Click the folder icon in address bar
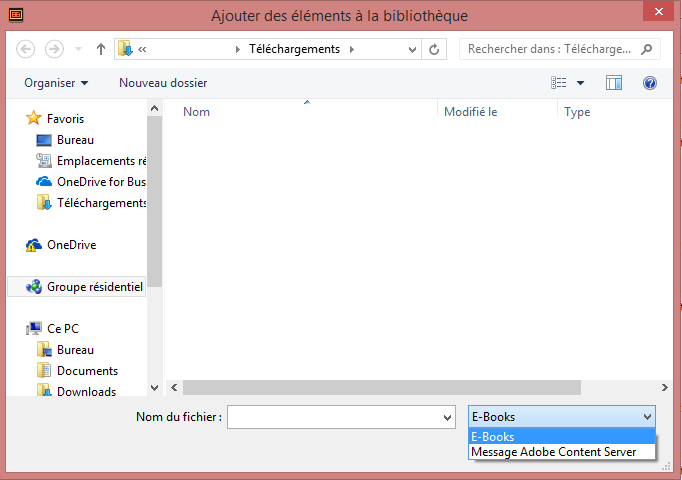The height and width of the screenshot is (480, 682). [x=125, y=49]
